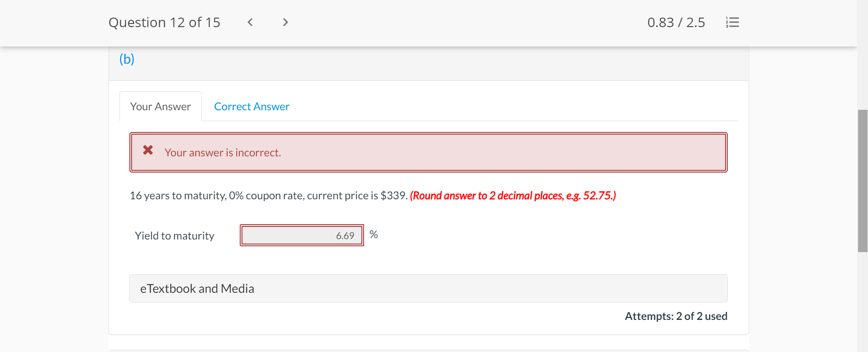Switch to the Correct Answer tab
Viewport: 868px width, 352px height.
click(251, 107)
